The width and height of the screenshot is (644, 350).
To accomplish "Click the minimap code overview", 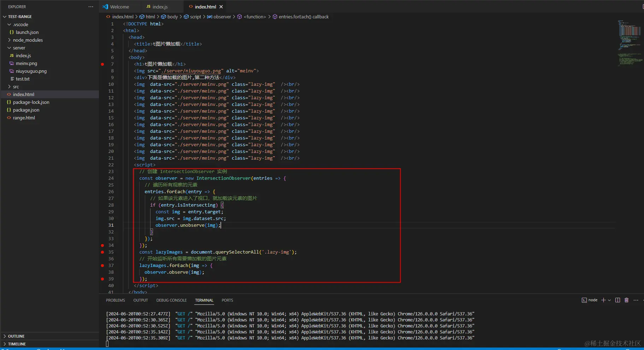I will tap(630, 43).
